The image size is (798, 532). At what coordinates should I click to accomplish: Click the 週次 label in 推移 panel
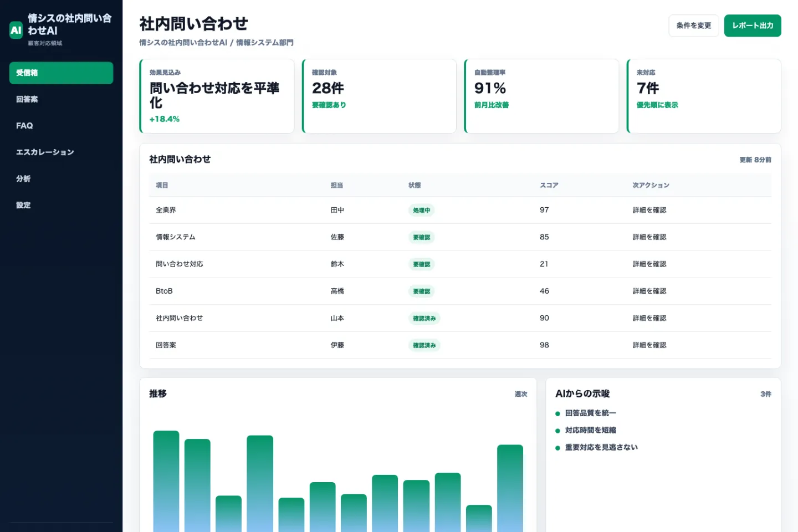pyautogui.click(x=521, y=394)
